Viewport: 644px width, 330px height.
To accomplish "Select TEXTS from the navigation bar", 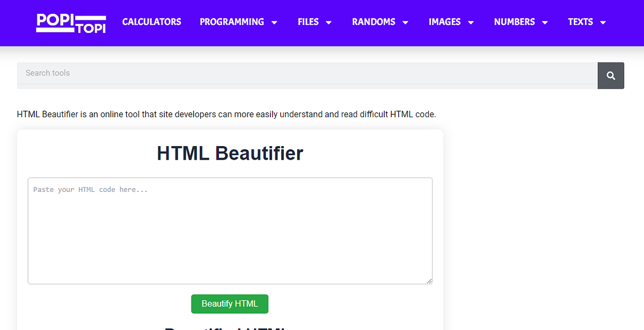I will [580, 22].
